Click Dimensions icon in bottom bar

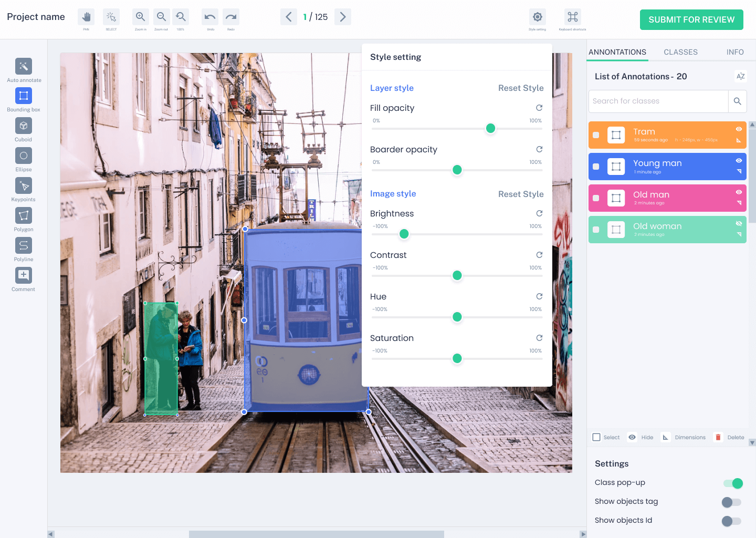pos(665,437)
